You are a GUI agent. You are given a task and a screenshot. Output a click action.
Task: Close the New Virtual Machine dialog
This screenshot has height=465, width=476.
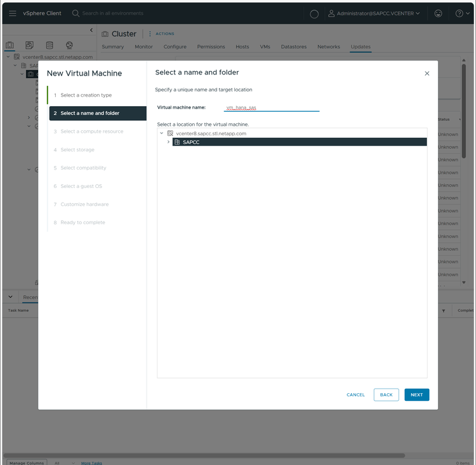[427, 74]
